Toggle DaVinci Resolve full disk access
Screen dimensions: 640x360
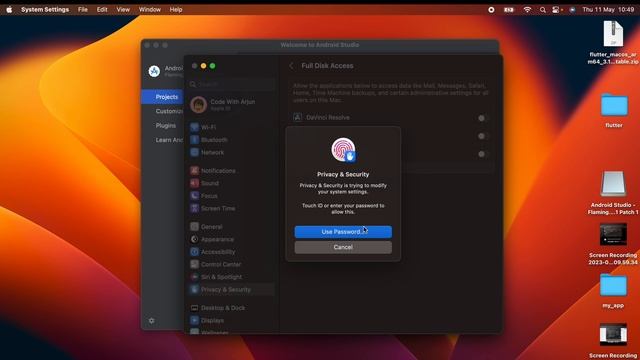click(x=483, y=118)
